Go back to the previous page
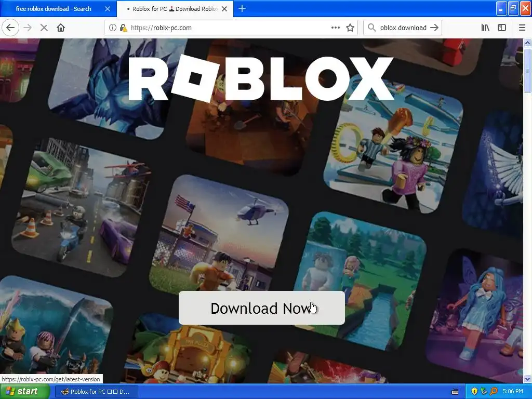Screen dimensions: 532x399 click(10, 28)
